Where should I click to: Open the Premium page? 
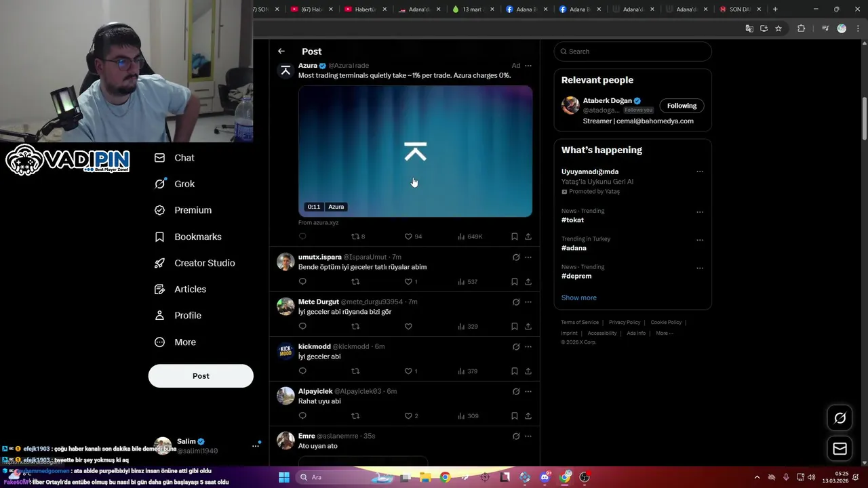point(183,210)
